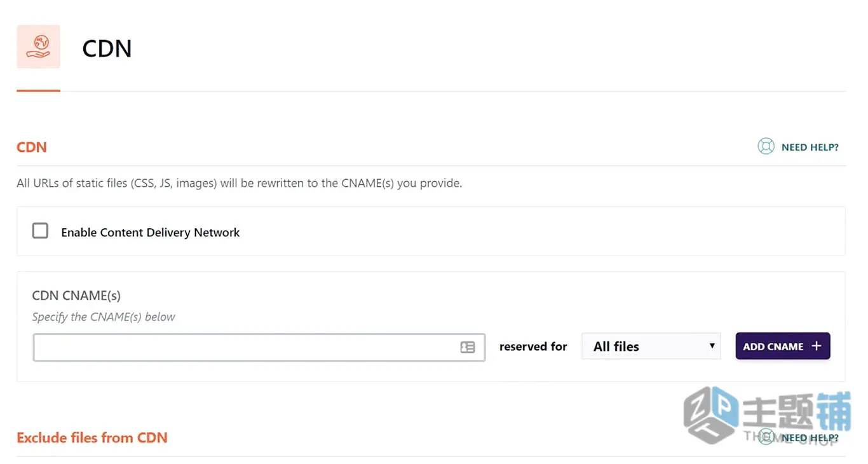This screenshot has width=868, height=464.
Task: Click the CDN globe-in-hand header icon
Action: click(x=38, y=46)
